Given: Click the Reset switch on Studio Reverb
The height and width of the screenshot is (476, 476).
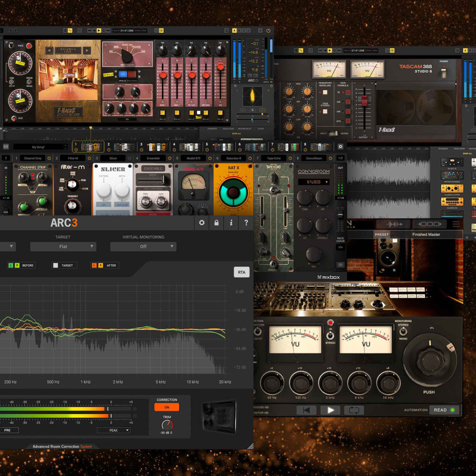Looking at the screenshot, I should 14,119.
